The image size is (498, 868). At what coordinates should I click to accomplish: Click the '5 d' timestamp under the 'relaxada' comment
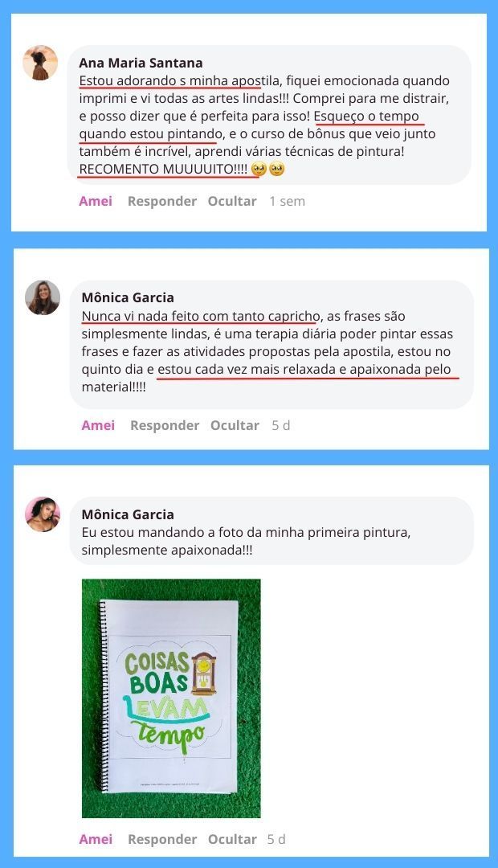[281, 425]
